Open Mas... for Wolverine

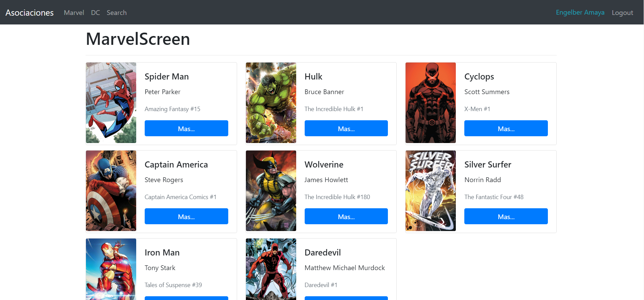pyautogui.click(x=346, y=216)
